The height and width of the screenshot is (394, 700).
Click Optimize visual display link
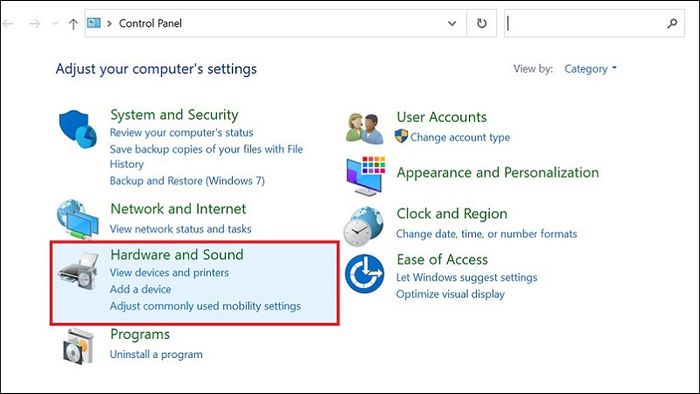450,294
